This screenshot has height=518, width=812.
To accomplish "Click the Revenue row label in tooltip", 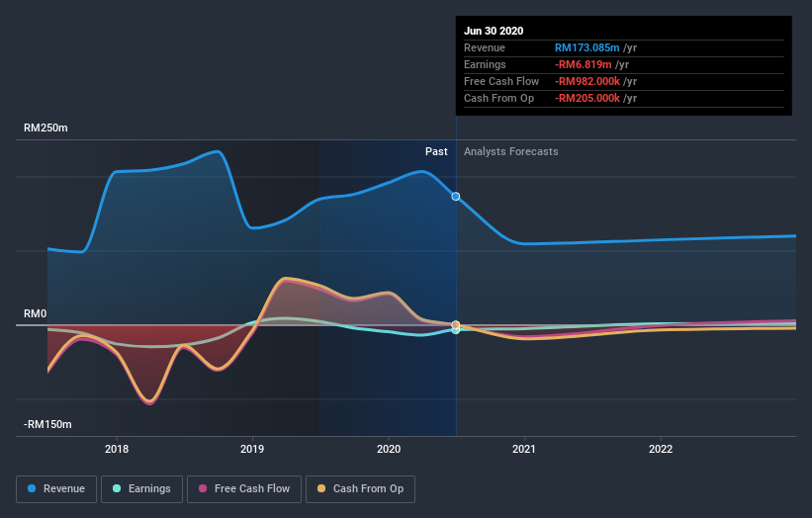I will pos(485,47).
